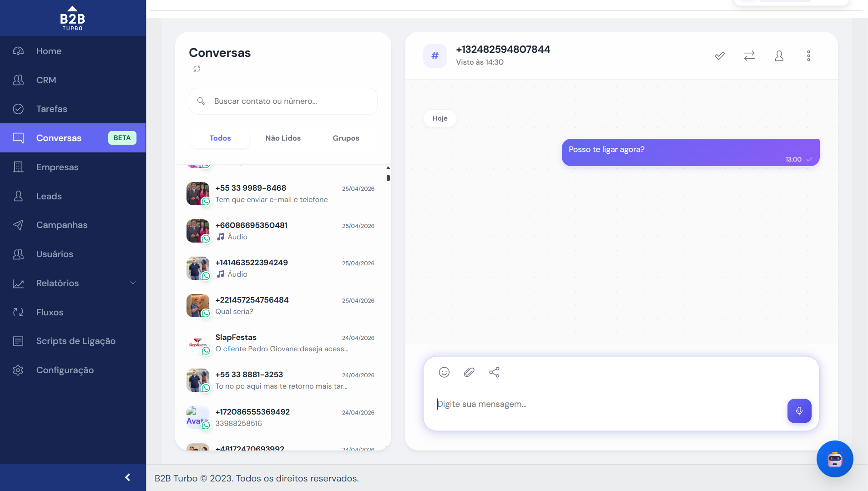Click the 33988258516 message preview

[239, 424]
